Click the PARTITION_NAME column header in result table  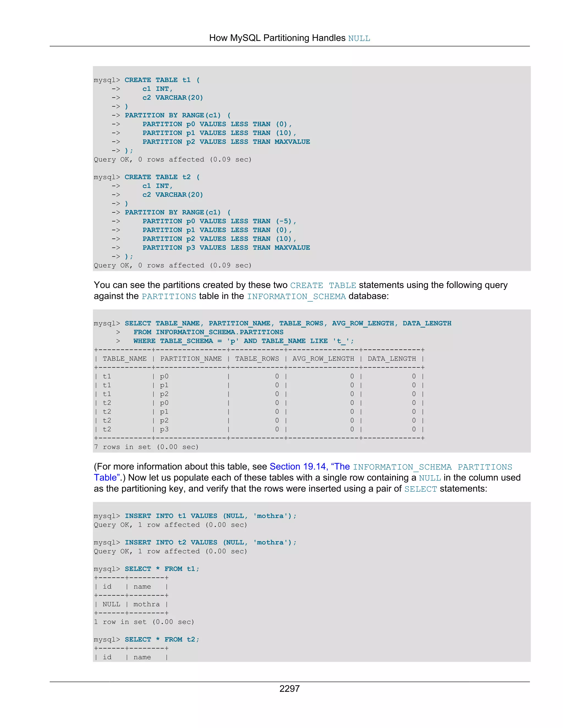191,359
